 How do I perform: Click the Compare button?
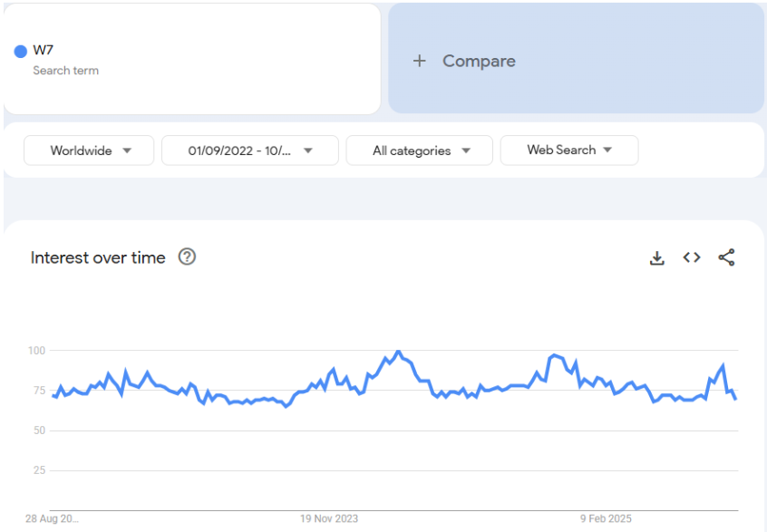(576, 59)
